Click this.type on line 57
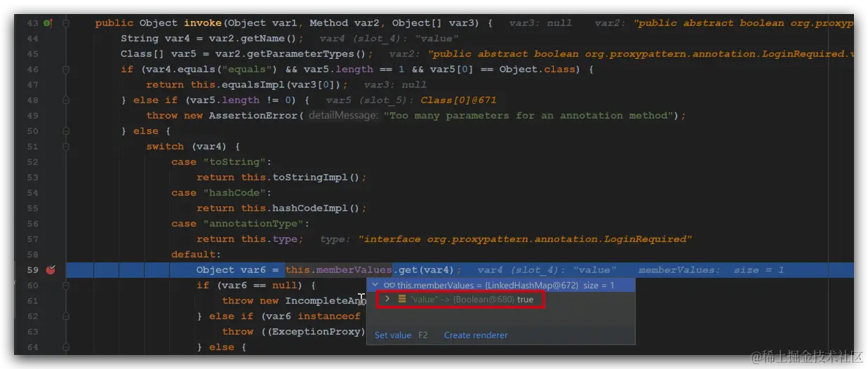This screenshot has height=369, width=868. pos(269,239)
